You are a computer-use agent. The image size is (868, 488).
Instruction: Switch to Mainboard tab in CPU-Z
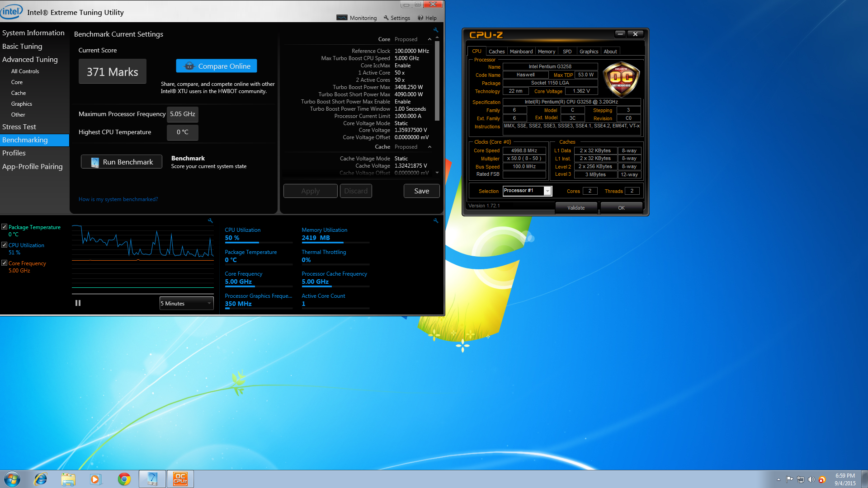[521, 52]
